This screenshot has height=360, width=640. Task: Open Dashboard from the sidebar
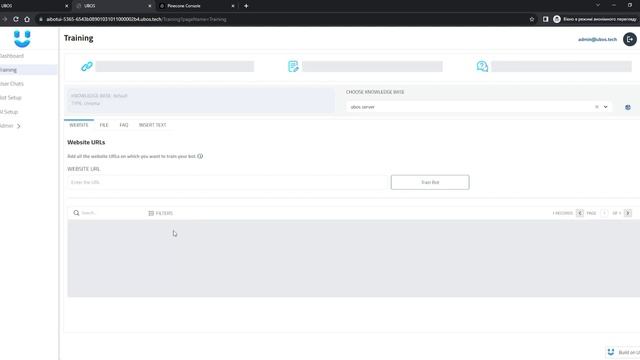(x=11, y=56)
